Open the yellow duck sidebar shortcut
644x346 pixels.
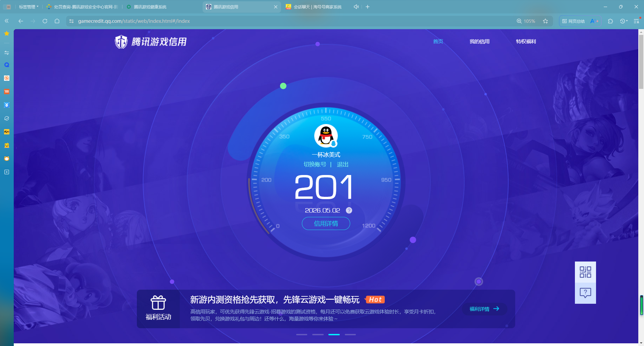[x=7, y=145]
